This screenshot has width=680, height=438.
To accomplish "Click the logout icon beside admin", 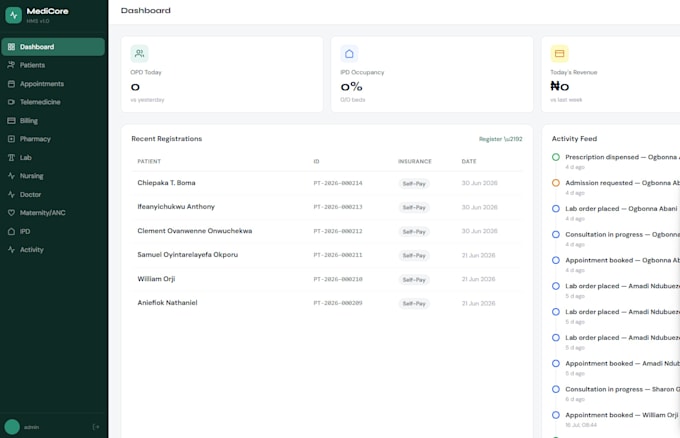I will [96, 427].
